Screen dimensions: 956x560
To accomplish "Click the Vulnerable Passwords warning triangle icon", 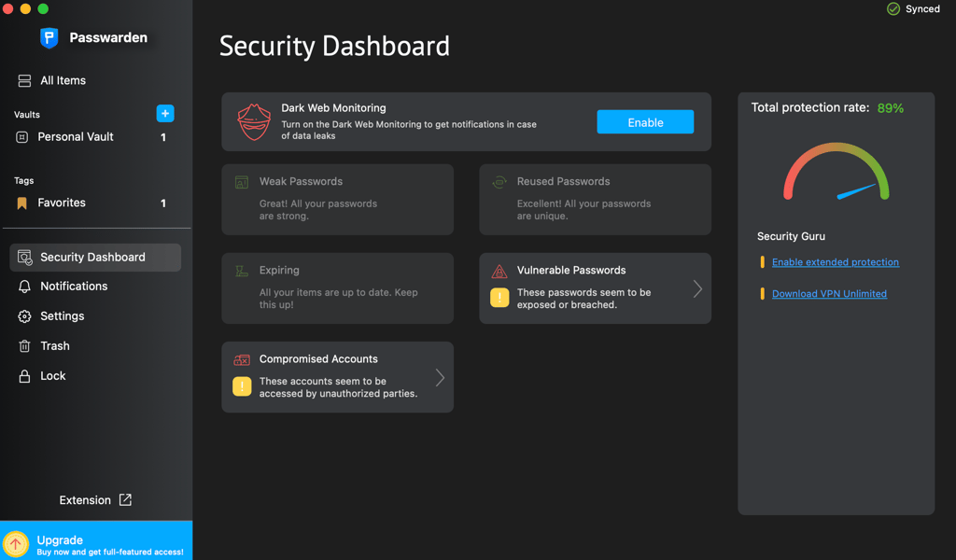I will point(499,271).
